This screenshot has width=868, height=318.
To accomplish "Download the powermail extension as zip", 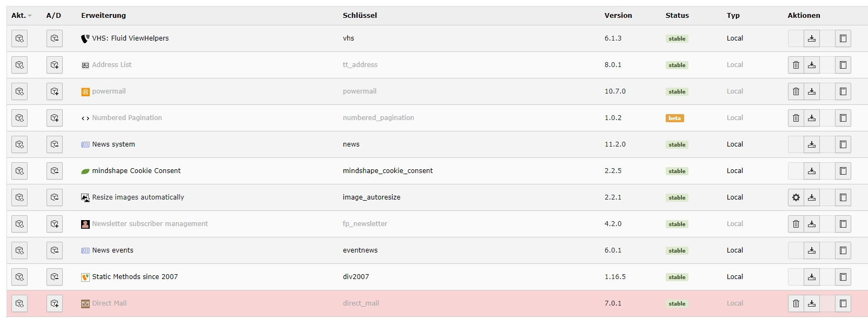I will (x=812, y=91).
